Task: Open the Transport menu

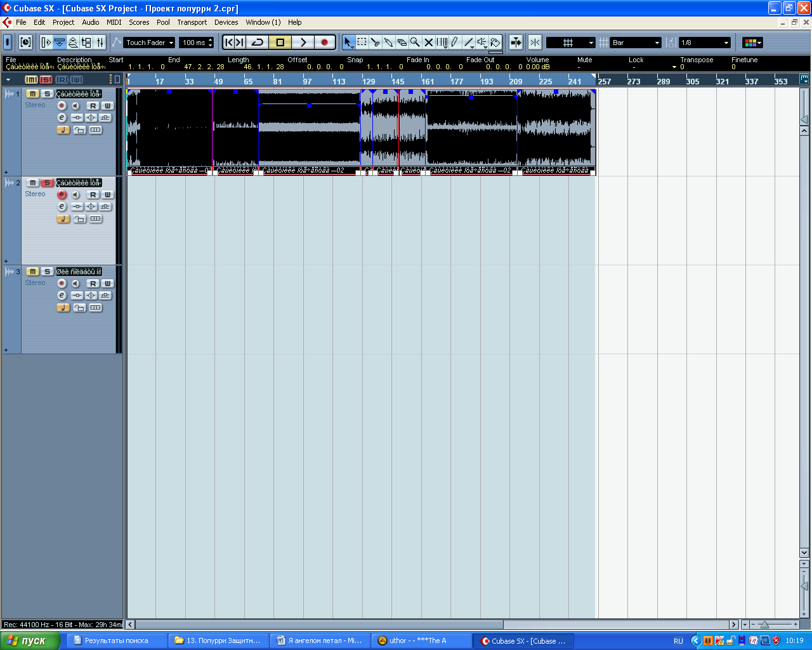Action: tap(192, 22)
